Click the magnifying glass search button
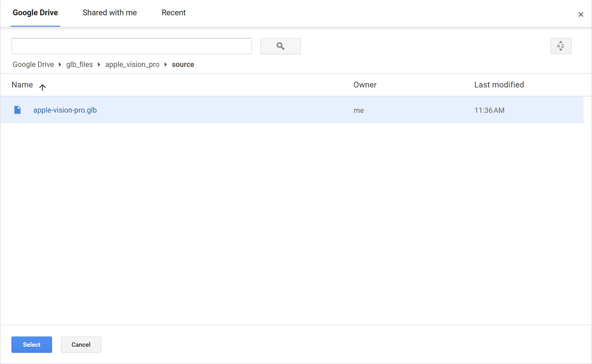This screenshot has height=364, width=592. [280, 46]
